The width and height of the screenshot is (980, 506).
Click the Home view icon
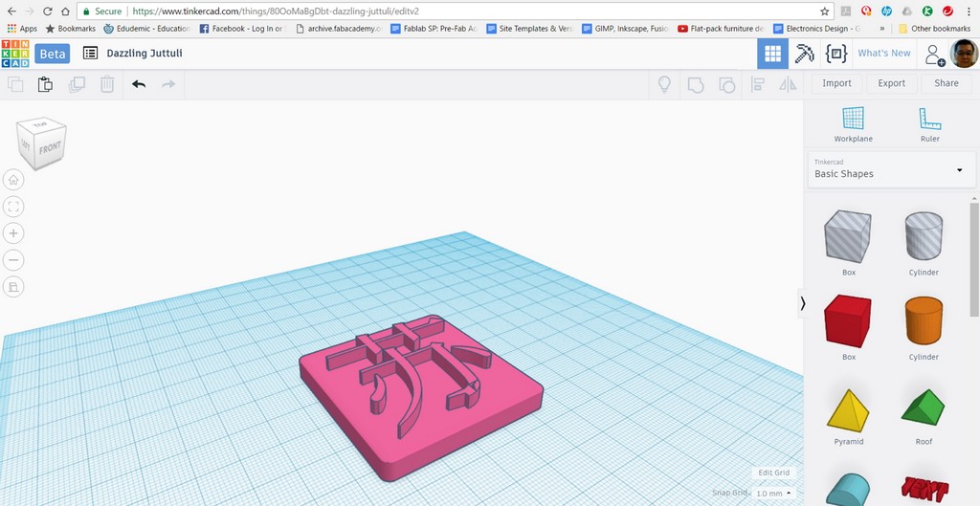click(x=13, y=181)
